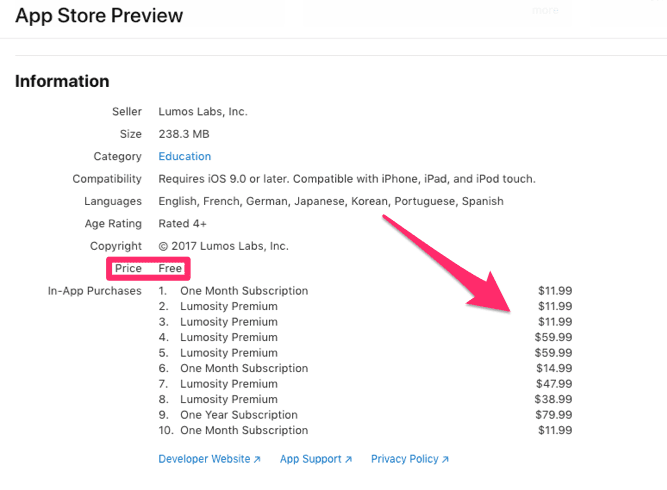Open the Education category link
667x490 pixels.
coord(185,157)
